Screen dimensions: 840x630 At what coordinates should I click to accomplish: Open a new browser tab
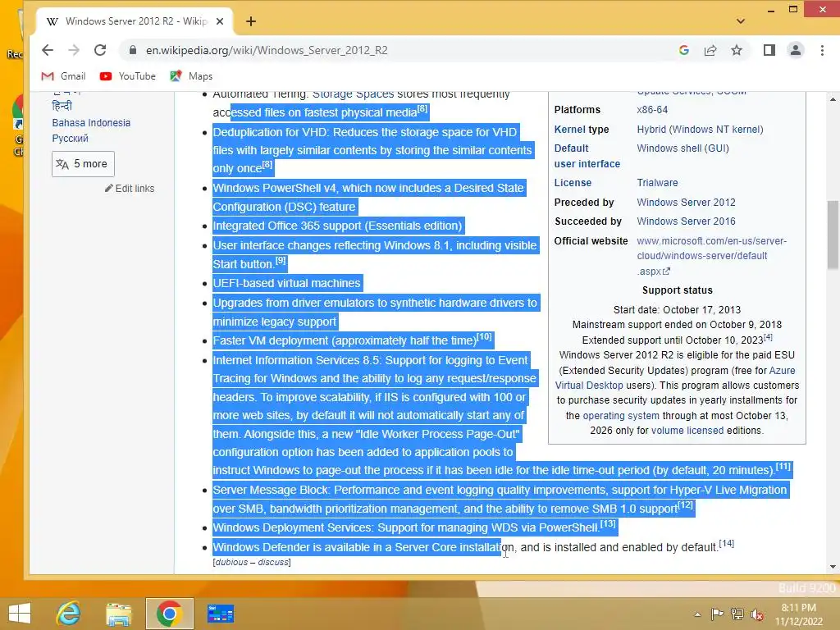tap(251, 21)
